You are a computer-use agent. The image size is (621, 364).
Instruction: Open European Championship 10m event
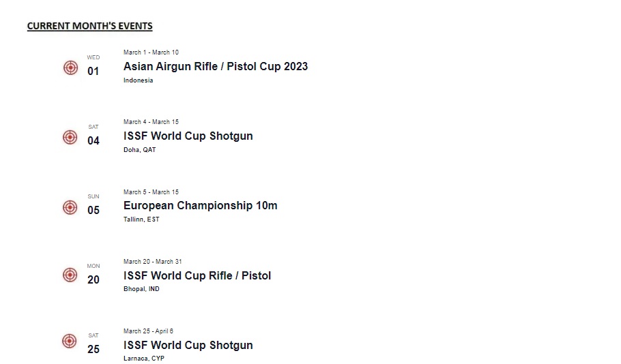coord(200,205)
